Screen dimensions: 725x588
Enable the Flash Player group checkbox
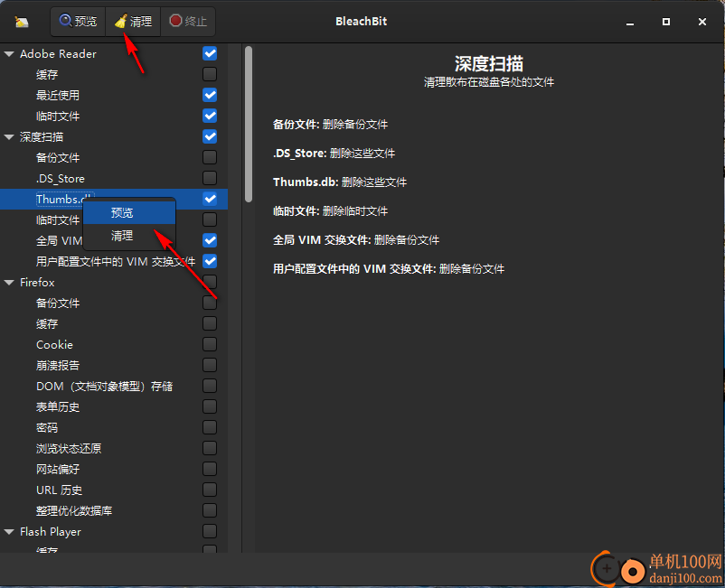pos(210,532)
